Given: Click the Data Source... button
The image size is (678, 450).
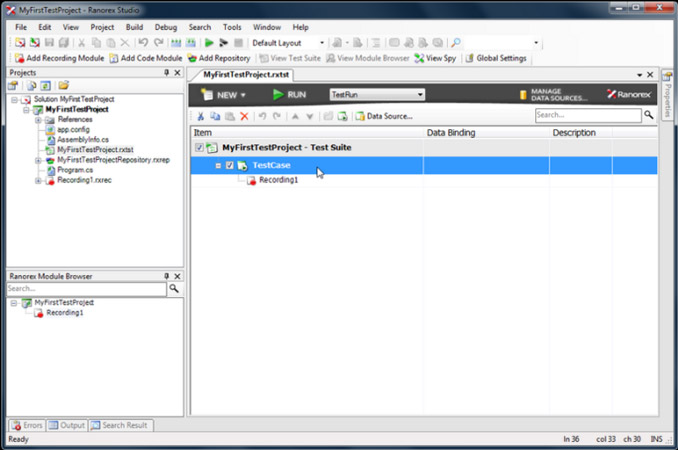Looking at the screenshot, I should click(384, 116).
